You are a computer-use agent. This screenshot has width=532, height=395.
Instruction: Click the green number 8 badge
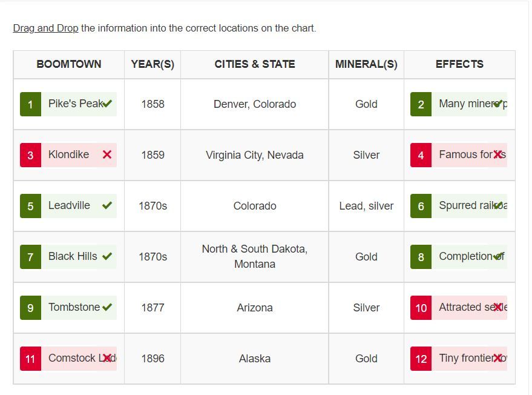pyautogui.click(x=421, y=257)
